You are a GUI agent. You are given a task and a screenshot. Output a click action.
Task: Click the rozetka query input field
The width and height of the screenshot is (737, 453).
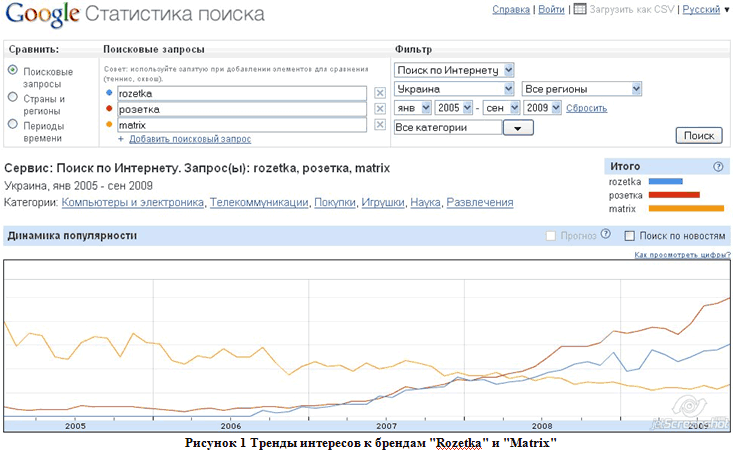coord(242,94)
